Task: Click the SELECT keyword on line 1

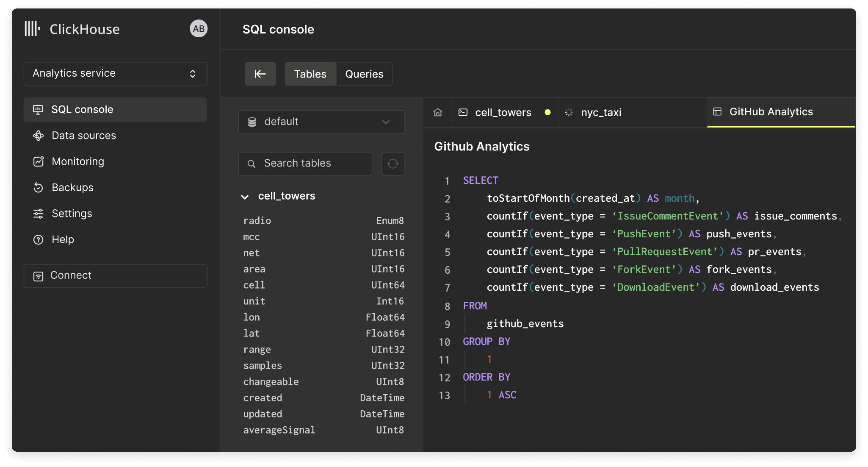Action: [x=481, y=181]
